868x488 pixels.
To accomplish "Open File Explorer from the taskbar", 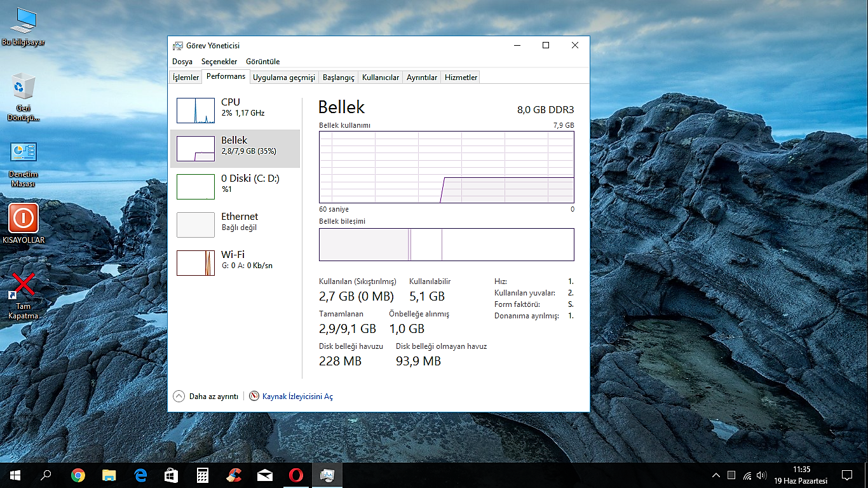I will 109,475.
